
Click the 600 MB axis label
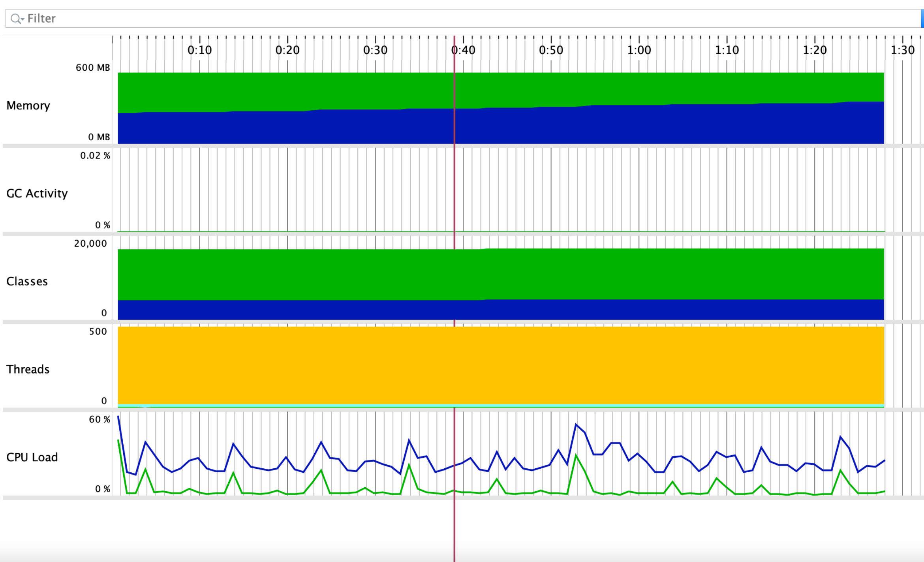[93, 68]
